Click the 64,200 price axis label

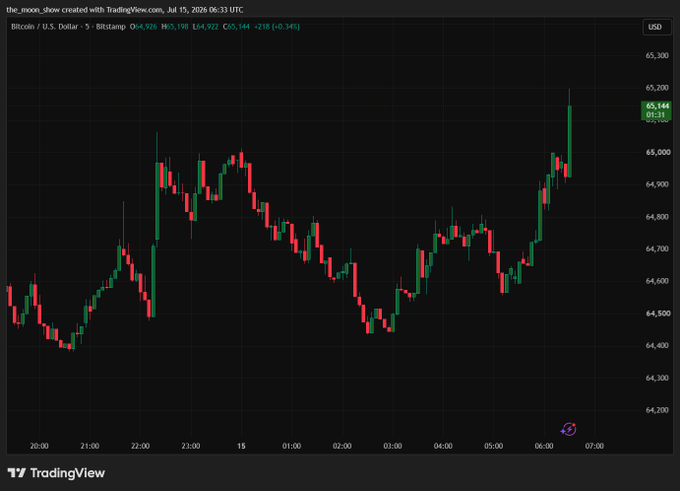click(657, 410)
